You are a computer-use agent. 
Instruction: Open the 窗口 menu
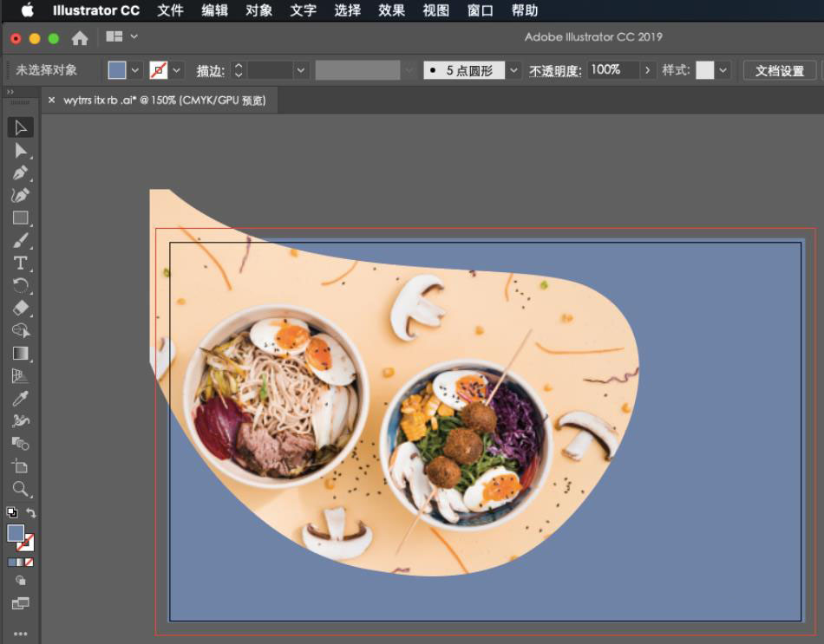click(481, 10)
